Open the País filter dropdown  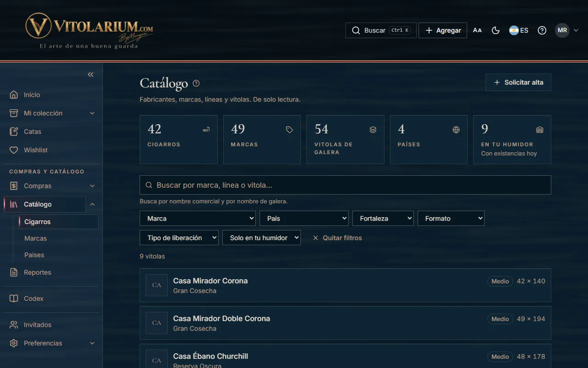304,218
